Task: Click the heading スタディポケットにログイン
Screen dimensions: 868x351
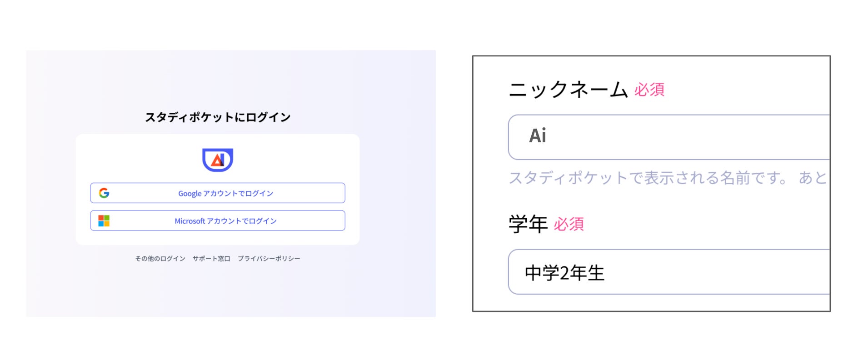Action: [x=218, y=117]
